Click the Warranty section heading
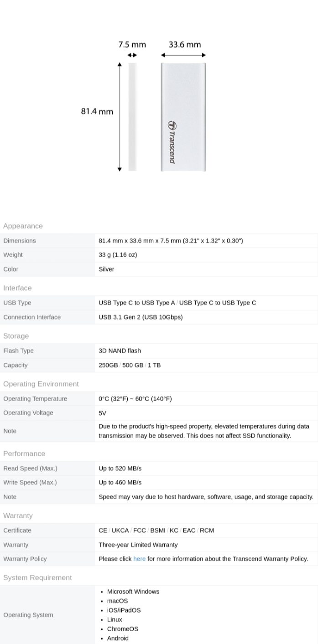Screen dimensions: 318x644 [x=18, y=515]
